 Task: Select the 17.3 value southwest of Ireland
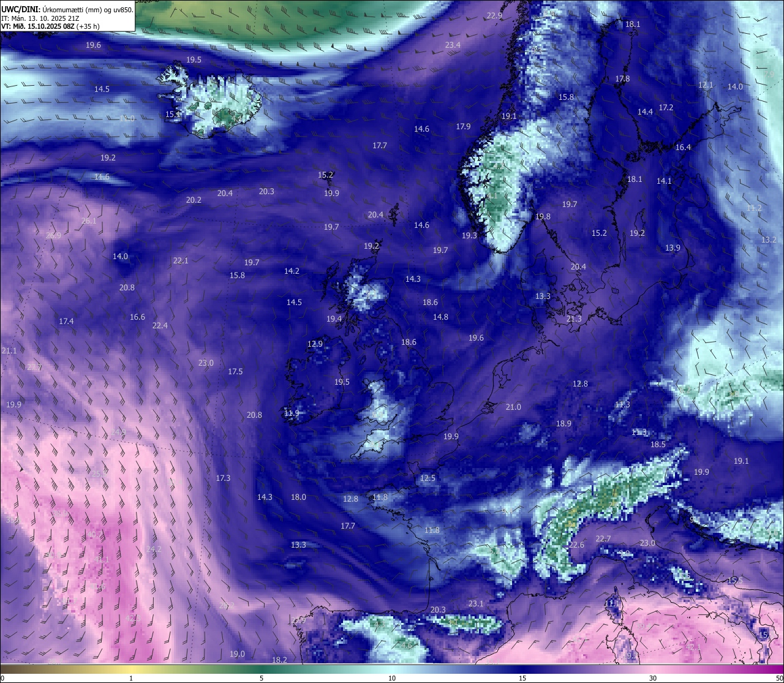(x=223, y=478)
